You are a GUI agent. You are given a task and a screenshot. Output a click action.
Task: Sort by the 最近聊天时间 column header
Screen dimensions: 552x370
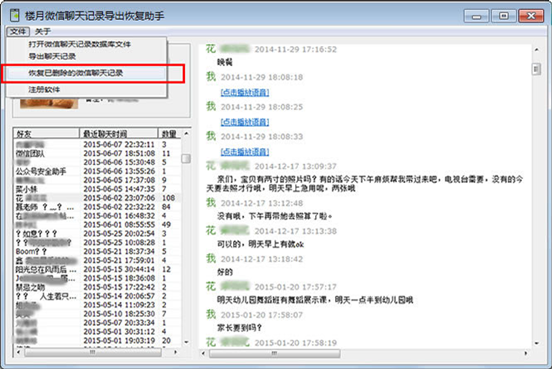[x=119, y=133]
